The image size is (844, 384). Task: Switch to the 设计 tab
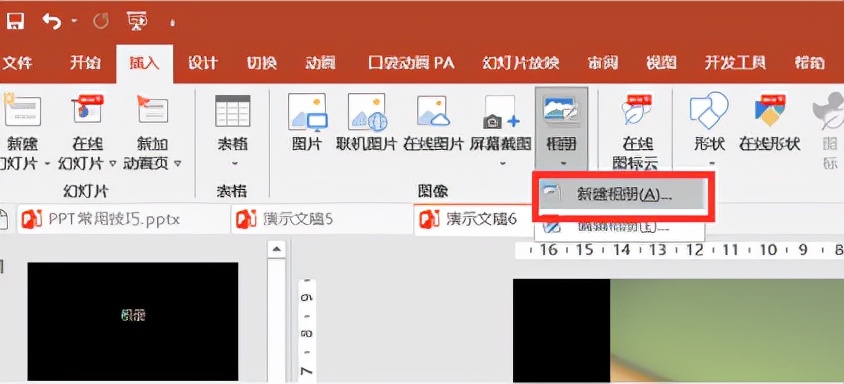(202, 62)
